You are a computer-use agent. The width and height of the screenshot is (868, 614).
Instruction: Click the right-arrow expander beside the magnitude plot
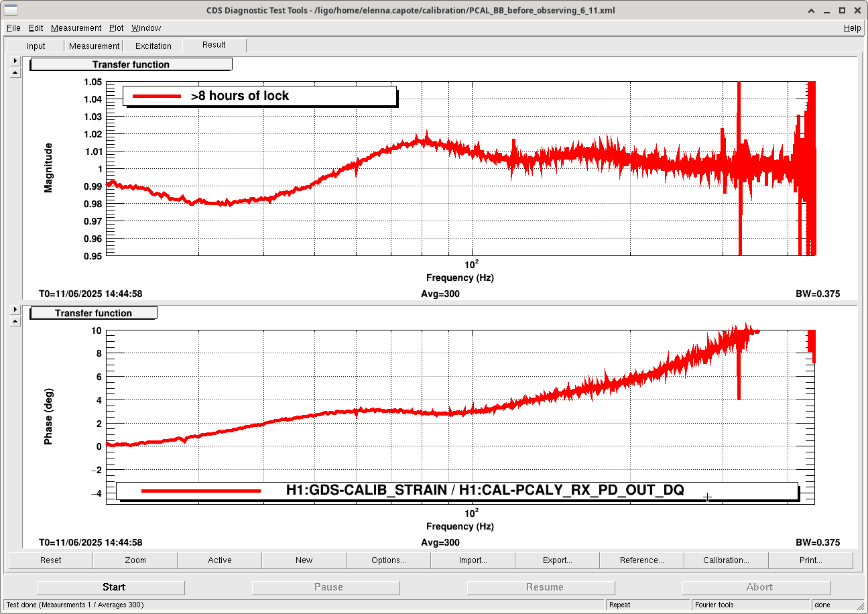pyautogui.click(x=15, y=61)
